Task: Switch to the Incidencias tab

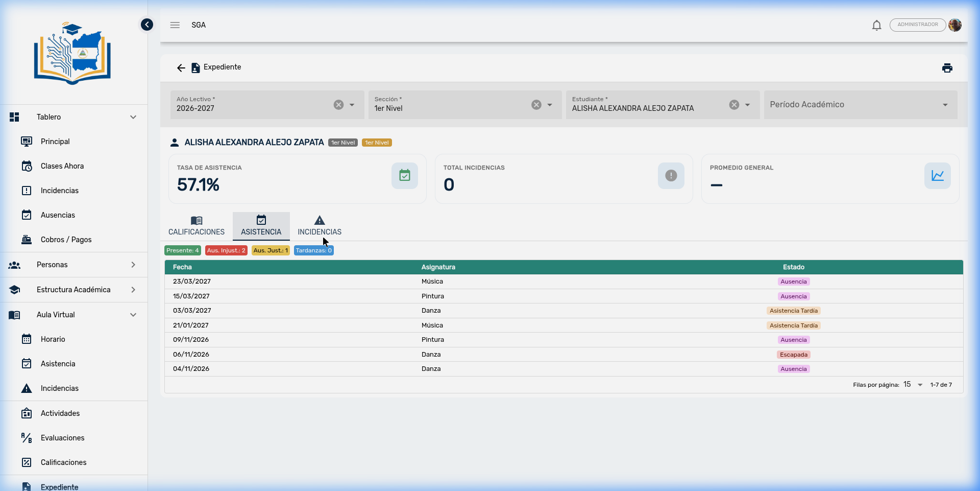Action: point(320,226)
